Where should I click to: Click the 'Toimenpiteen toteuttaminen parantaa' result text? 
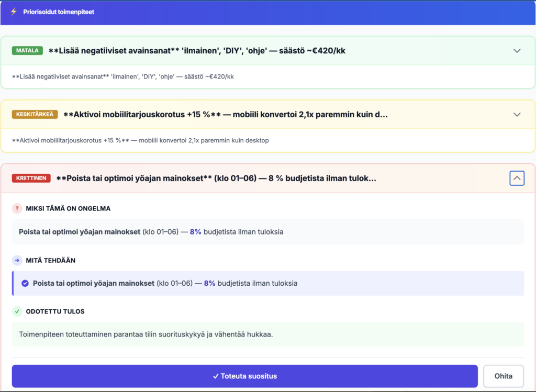coord(146,334)
